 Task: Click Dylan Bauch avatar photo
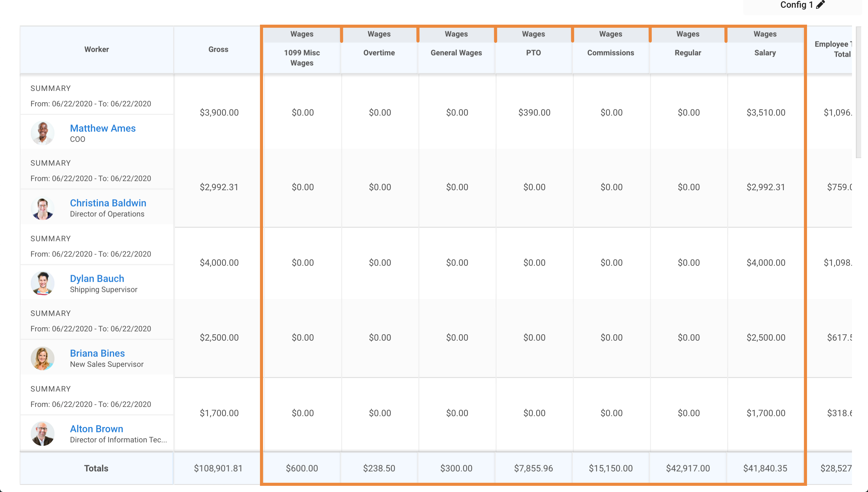[43, 284]
